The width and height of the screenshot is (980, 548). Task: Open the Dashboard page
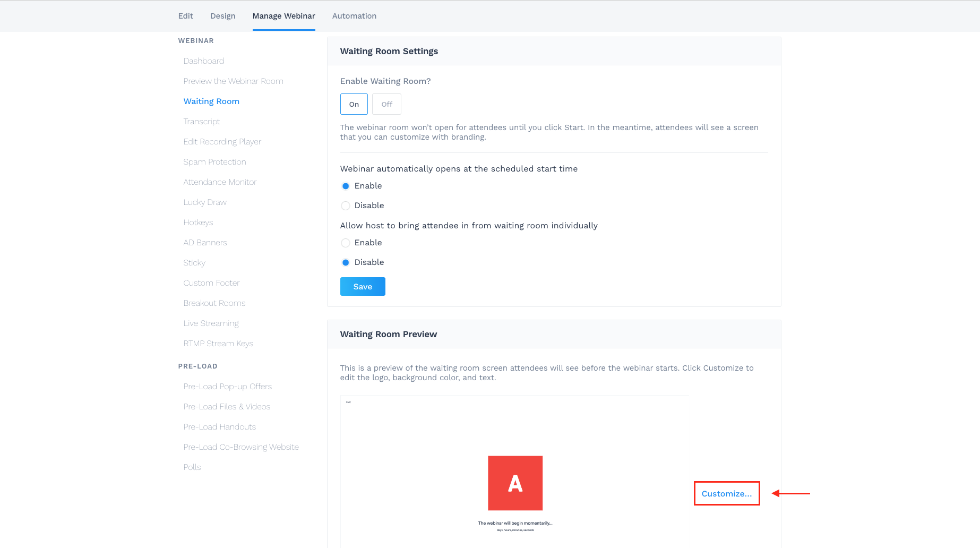click(203, 61)
